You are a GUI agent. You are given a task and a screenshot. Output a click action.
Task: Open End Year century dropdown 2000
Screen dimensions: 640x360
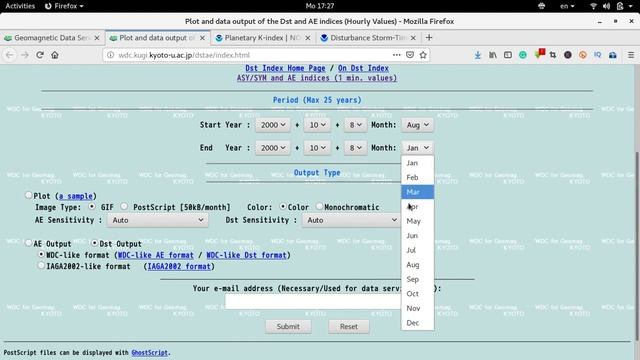273,148
